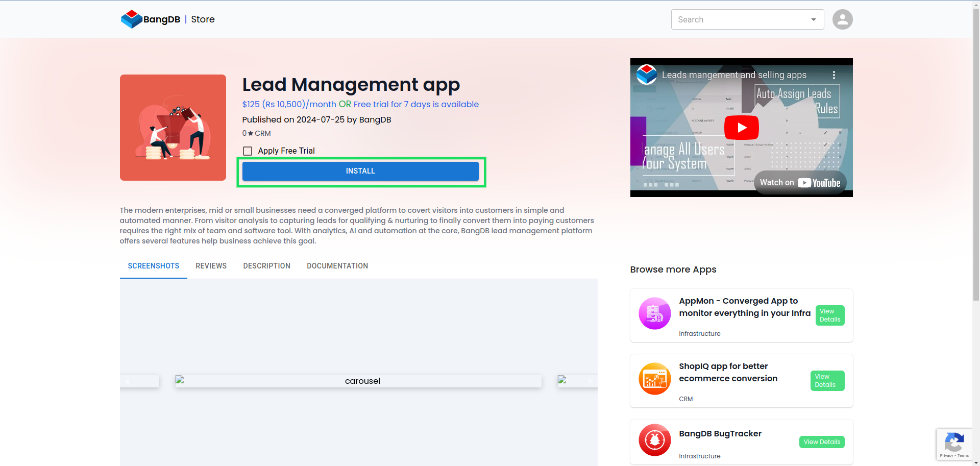Click the INSTALL button
Screen dimensions: 980x466
click(x=360, y=171)
